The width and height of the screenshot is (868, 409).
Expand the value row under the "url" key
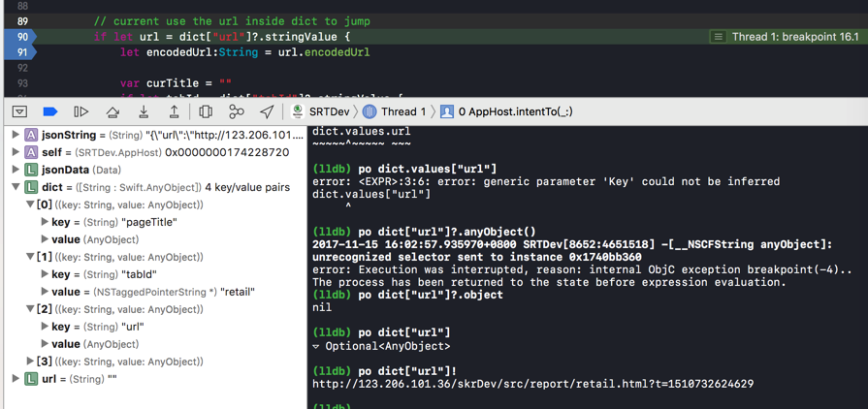point(45,344)
